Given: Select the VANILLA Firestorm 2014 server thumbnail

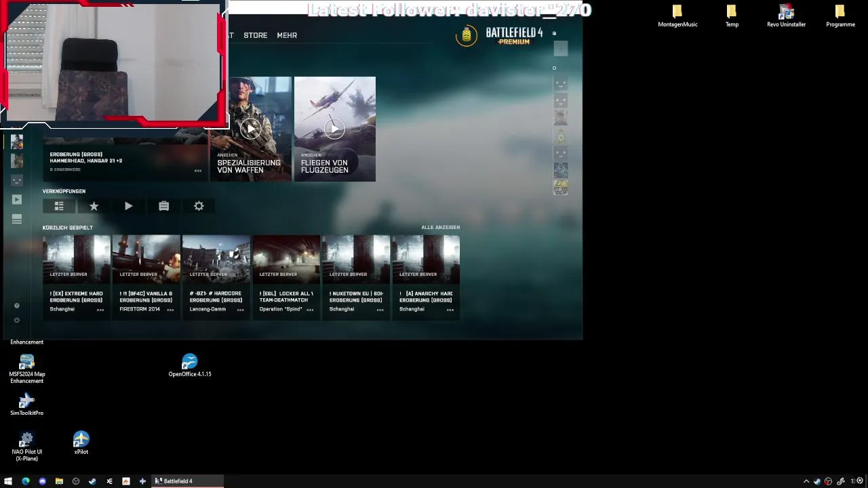Looking at the screenshot, I should click(146, 259).
